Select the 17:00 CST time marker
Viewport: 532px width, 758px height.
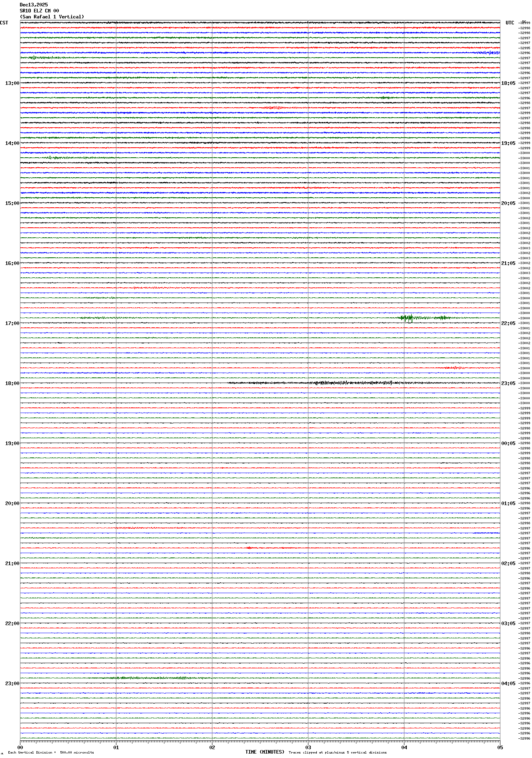coord(12,323)
